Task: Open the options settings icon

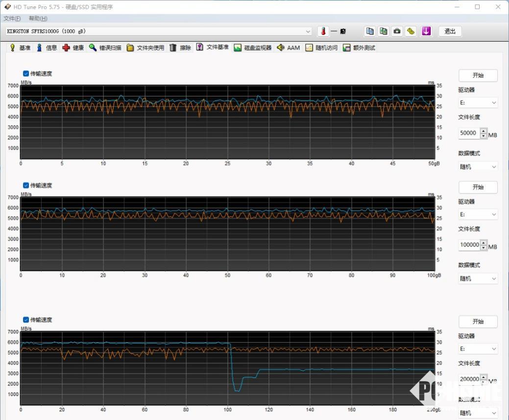Action: pyautogui.click(x=411, y=31)
